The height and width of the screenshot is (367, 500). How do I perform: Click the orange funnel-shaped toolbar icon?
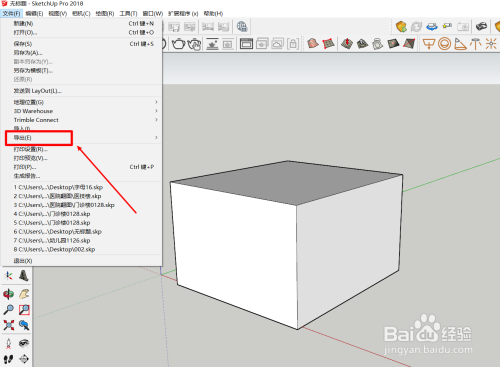pyautogui.click(x=429, y=44)
